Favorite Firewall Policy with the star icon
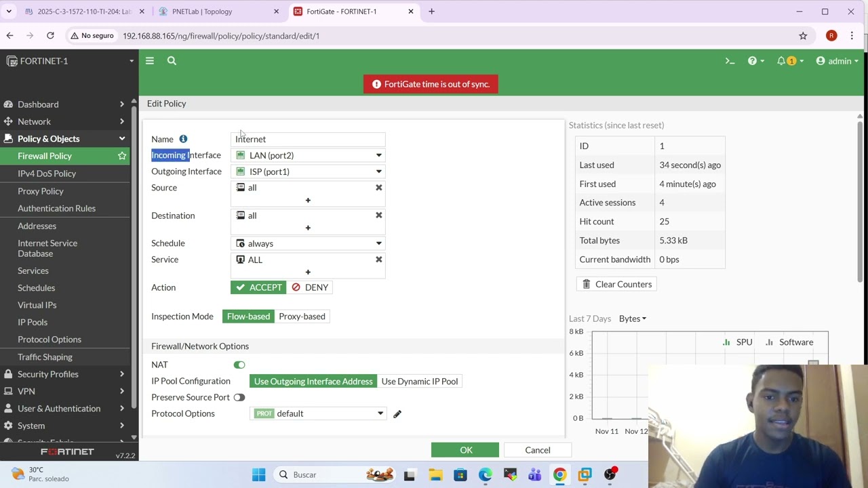Image resolution: width=868 pixels, height=488 pixels. coord(122,156)
